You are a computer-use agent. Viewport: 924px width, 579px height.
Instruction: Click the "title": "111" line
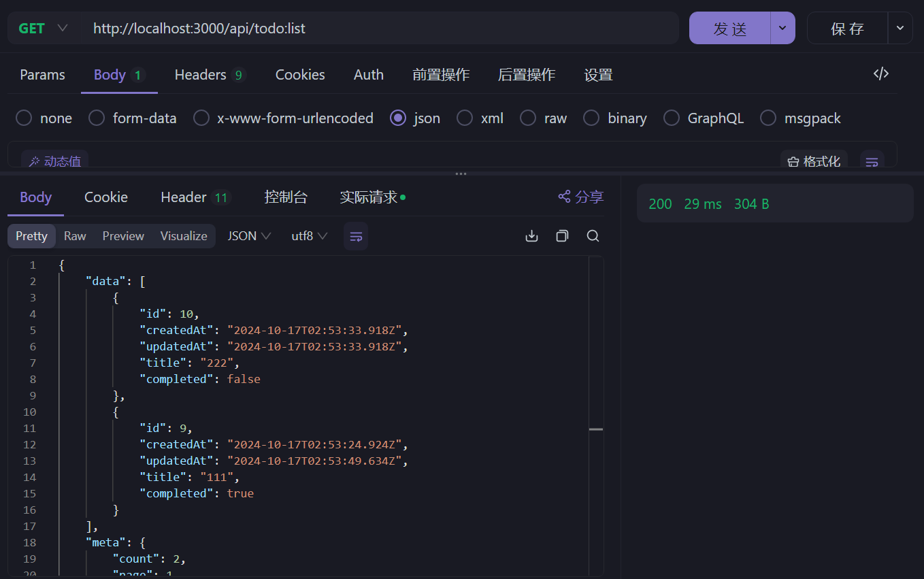tap(190, 477)
